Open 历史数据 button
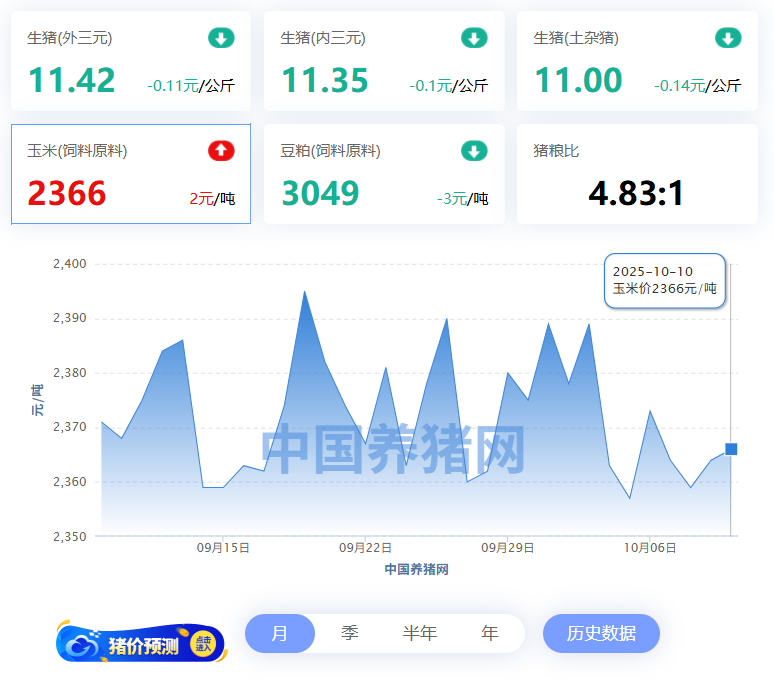Screen dimensions: 774x680 [601, 633]
